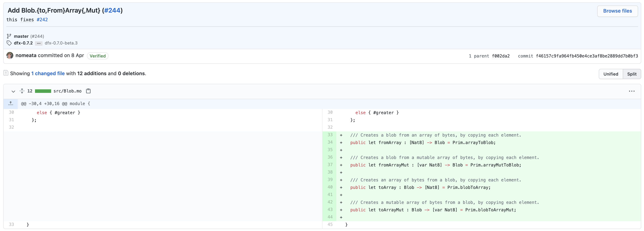This screenshot has width=644, height=231.
Task: Click the file diff icon beside Showing
Action: [x=6, y=73]
